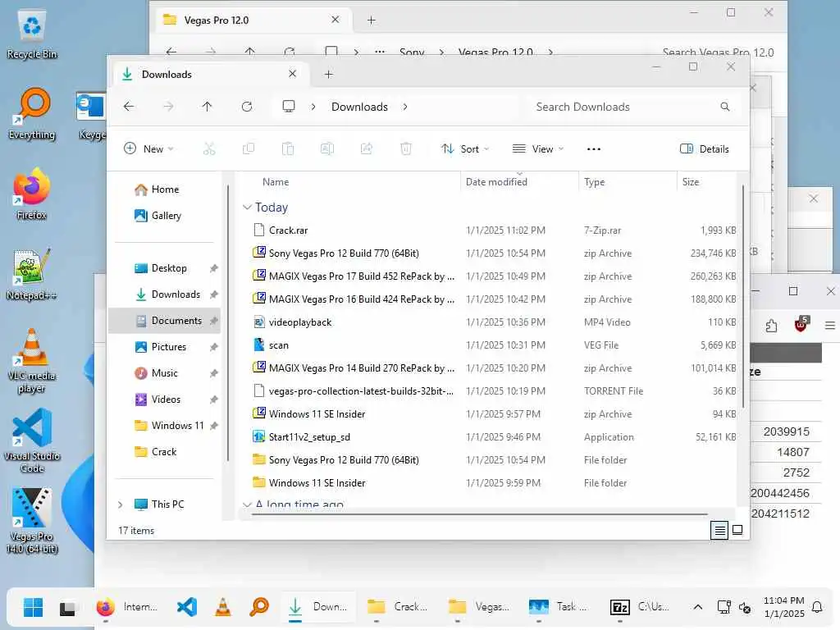The height and width of the screenshot is (630, 840).
Task: Refresh the Downloads folder
Action: coord(247,107)
